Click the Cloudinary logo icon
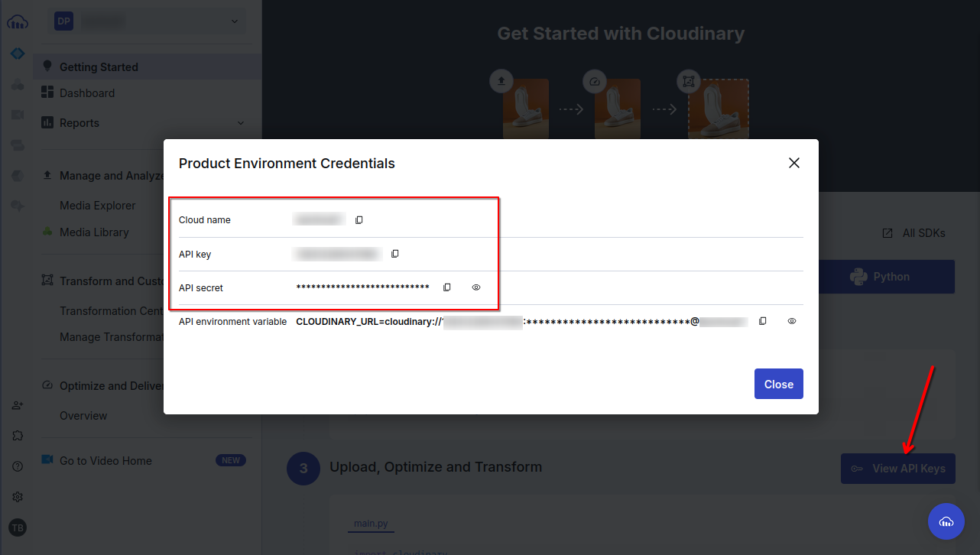 tap(17, 22)
